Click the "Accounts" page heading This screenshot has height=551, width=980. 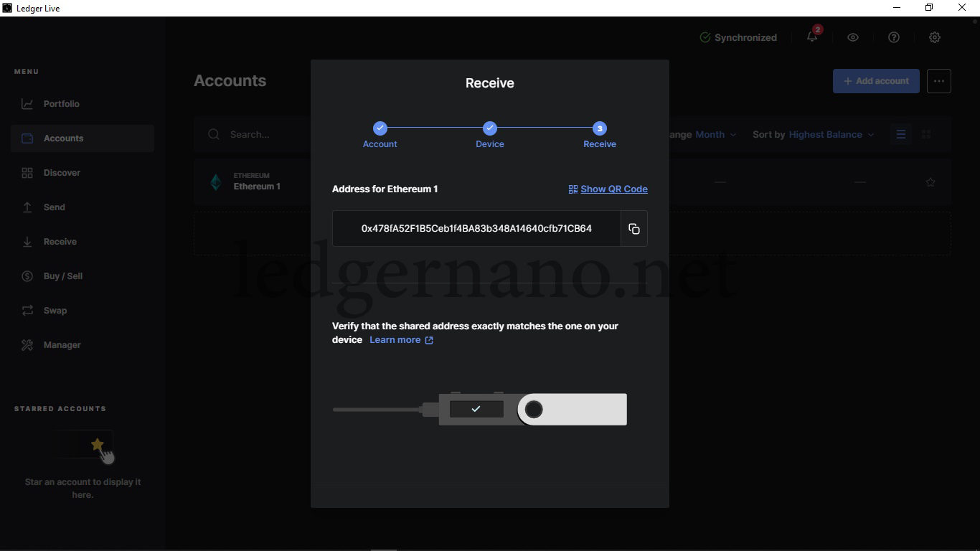click(x=230, y=81)
